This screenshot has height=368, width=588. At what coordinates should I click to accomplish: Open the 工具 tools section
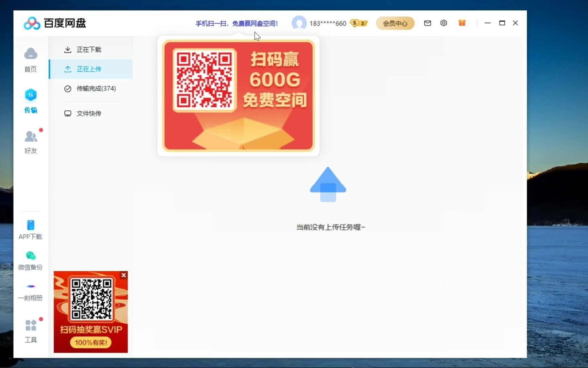point(31,331)
